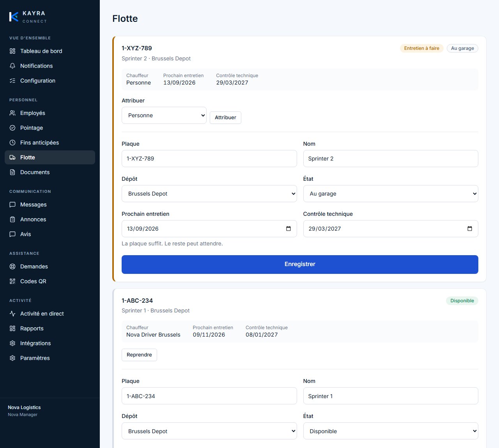This screenshot has width=499, height=448.
Task: Click the Configuration checklist icon
Action: point(12,81)
